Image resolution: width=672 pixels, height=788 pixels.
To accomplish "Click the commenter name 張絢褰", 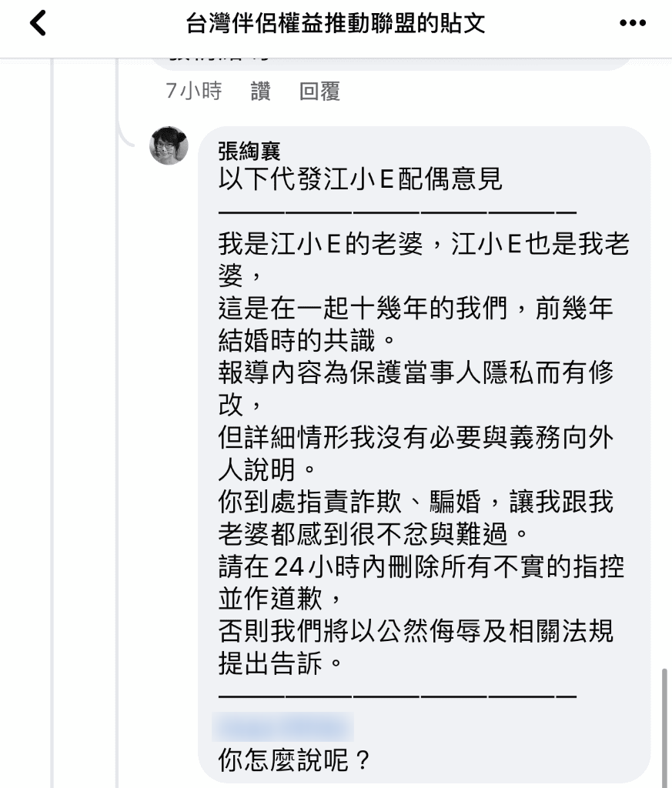I will (x=249, y=151).
